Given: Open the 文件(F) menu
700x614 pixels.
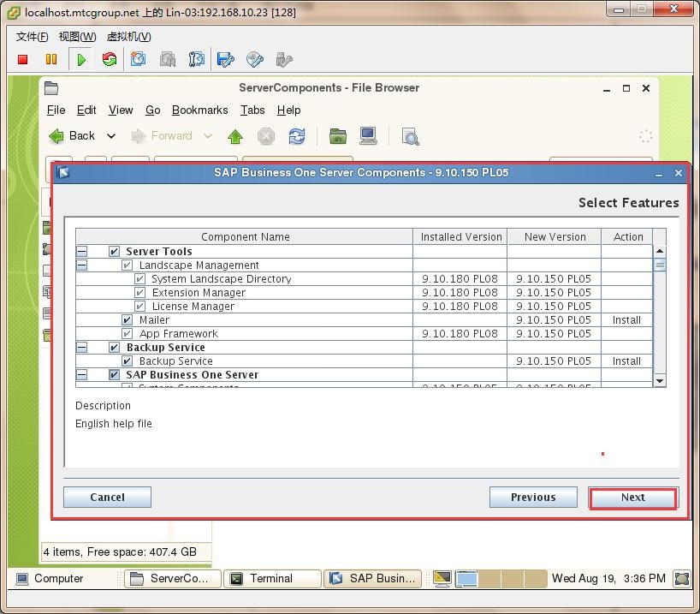Looking at the screenshot, I should pyautogui.click(x=33, y=37).
